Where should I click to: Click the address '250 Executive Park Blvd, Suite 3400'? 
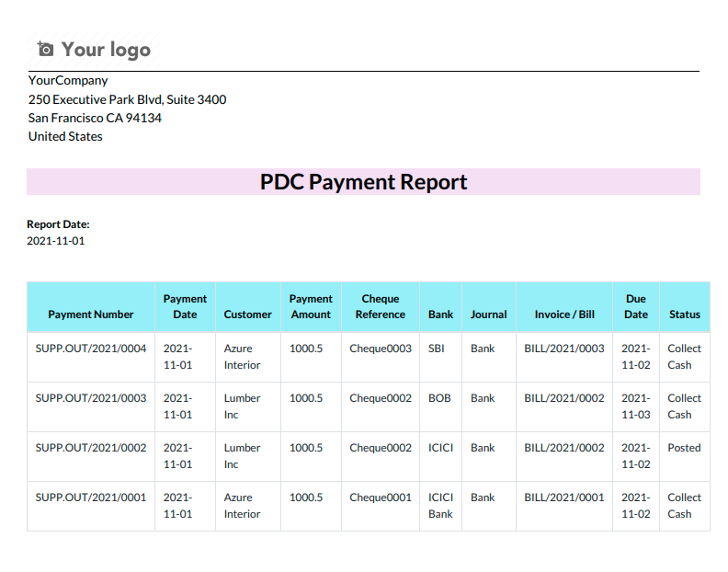click(127, 99)
